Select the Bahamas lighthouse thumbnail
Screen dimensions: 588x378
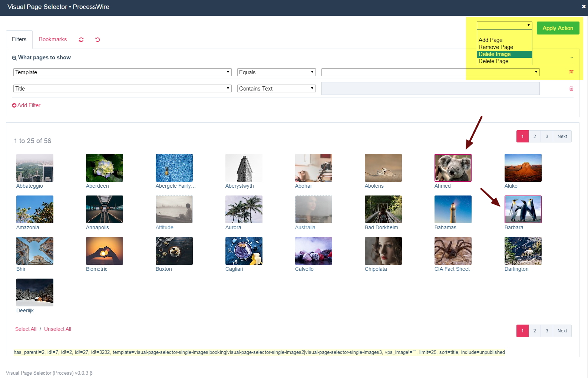[x=453, y=209]
